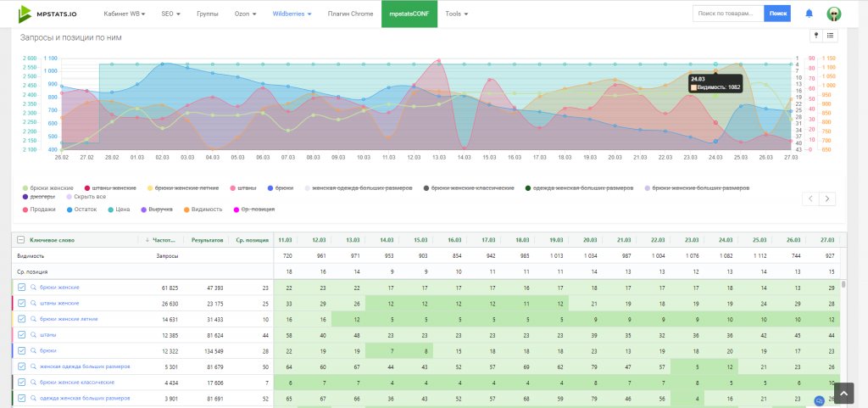Open the 'Группы' menu item

coord(207,14)
